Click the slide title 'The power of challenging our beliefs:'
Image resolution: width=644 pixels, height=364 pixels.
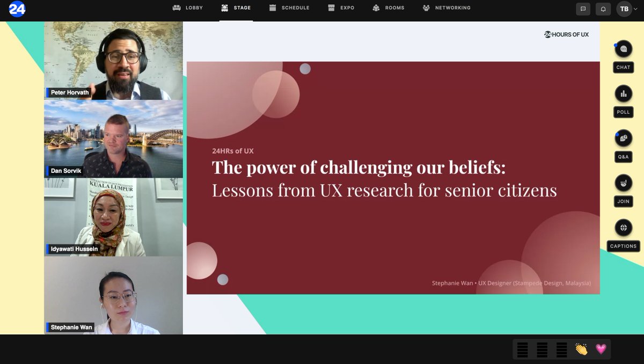[359, 168]
